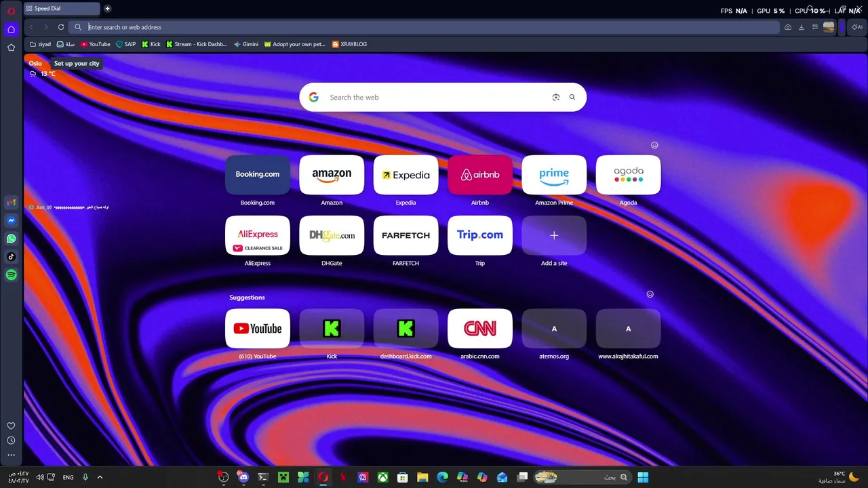Screen dimensions: 868x488
Task: Open the AI assistant button
Action: coord(857,27)
